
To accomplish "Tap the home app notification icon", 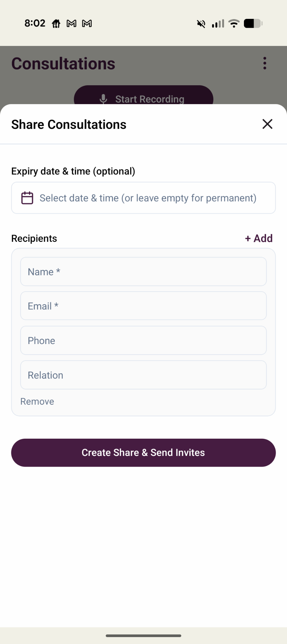I will coord(56,23).
